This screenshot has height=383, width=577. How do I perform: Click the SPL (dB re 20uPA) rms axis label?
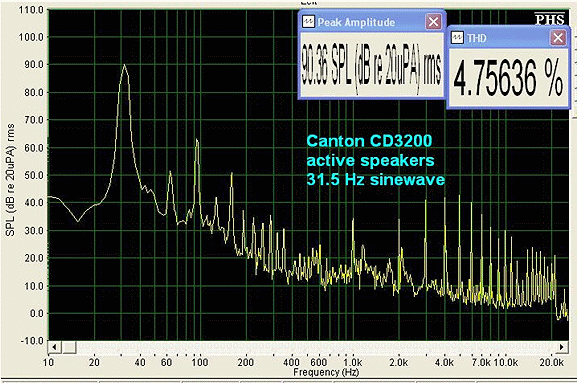10,180
